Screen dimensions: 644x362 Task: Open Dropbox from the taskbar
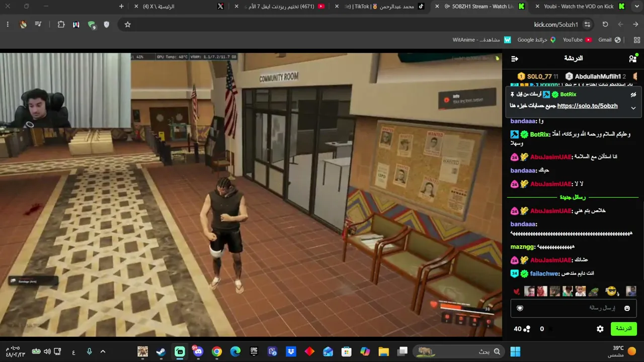click(291, 351)
